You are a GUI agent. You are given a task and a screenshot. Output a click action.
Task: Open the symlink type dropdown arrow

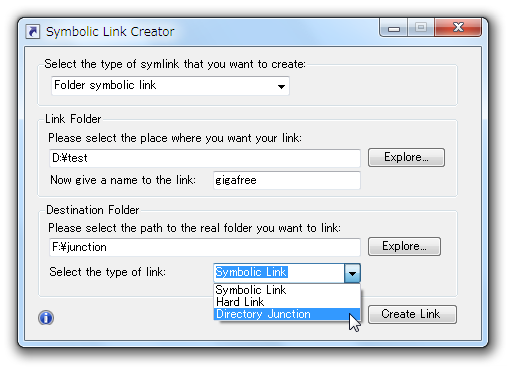click(x=281, y=86)
